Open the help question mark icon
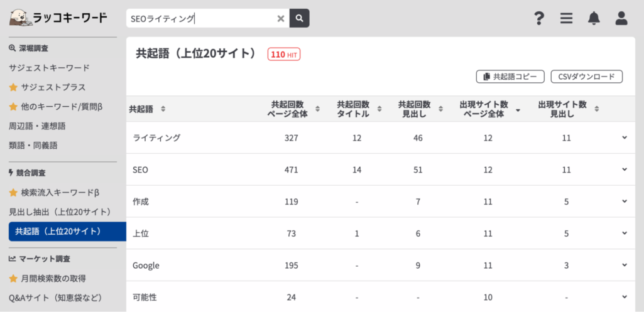The width and height of the screenshot is (644, 312). (x=538, y=18)
